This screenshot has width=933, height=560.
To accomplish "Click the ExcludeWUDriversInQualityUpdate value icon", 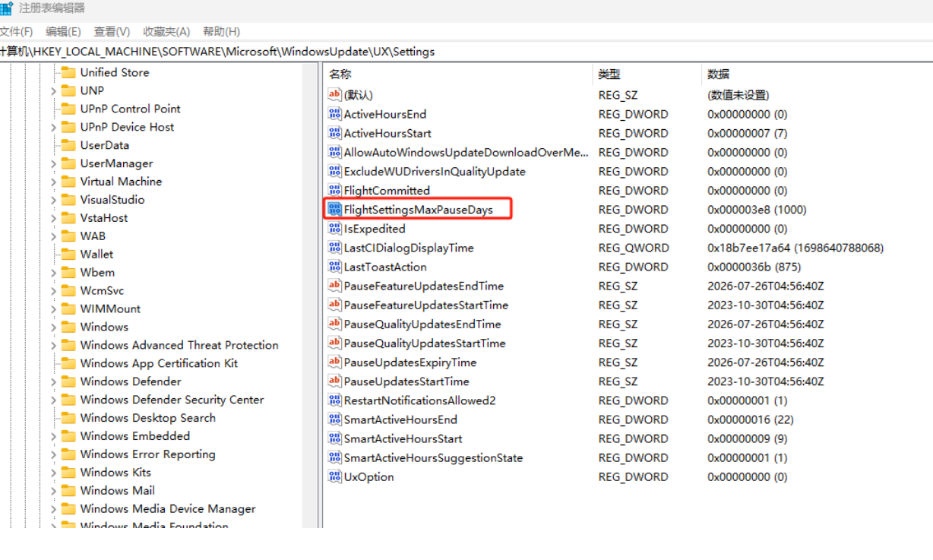I will 334,171.
